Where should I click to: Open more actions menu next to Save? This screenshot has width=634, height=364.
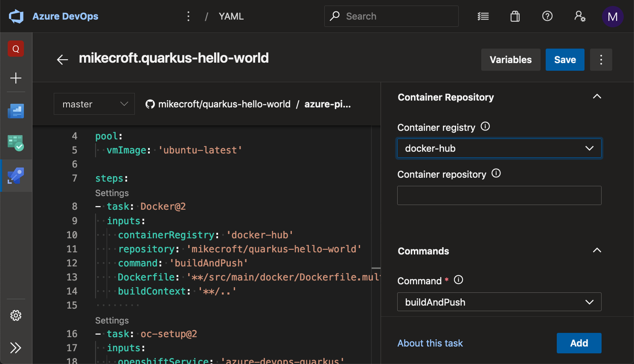601,60
